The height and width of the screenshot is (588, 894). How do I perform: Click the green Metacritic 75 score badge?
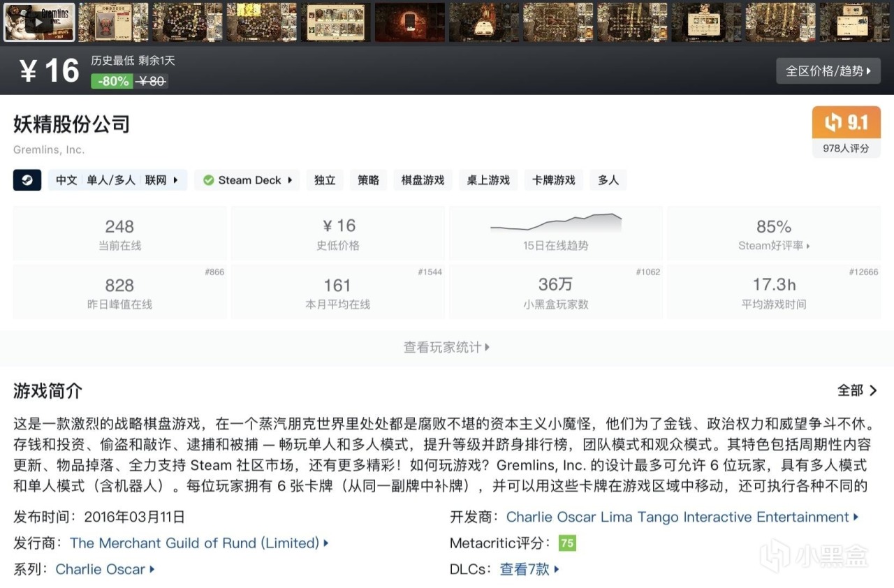[x=567, y=543]
